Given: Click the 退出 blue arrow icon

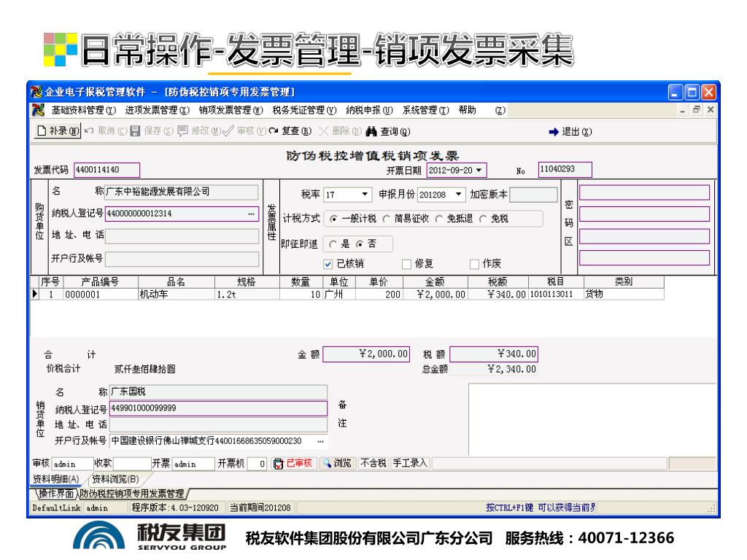Looking at the screenshot, I should click(x=553, y=132).
